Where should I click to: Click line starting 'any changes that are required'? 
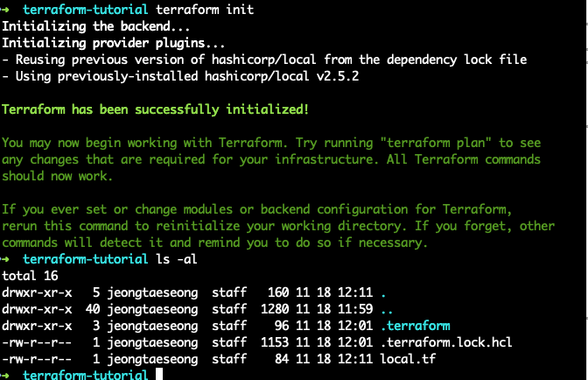tap(271, 159)
